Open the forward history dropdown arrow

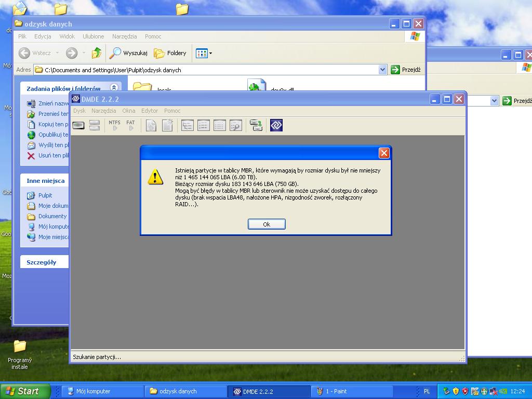point(84,53)
